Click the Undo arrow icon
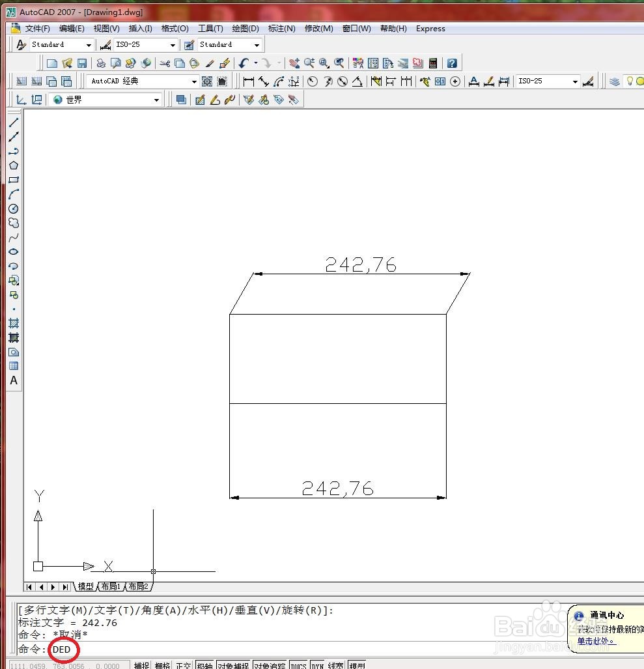The width and height of the screenshot is (644, 669). tap(244, 64)
